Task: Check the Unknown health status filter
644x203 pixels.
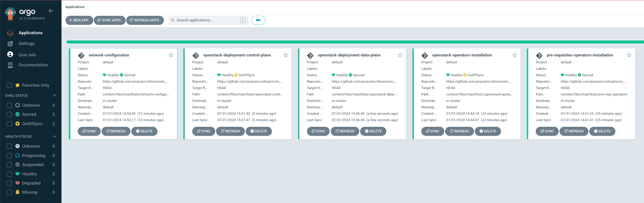Action: [9, 146]
